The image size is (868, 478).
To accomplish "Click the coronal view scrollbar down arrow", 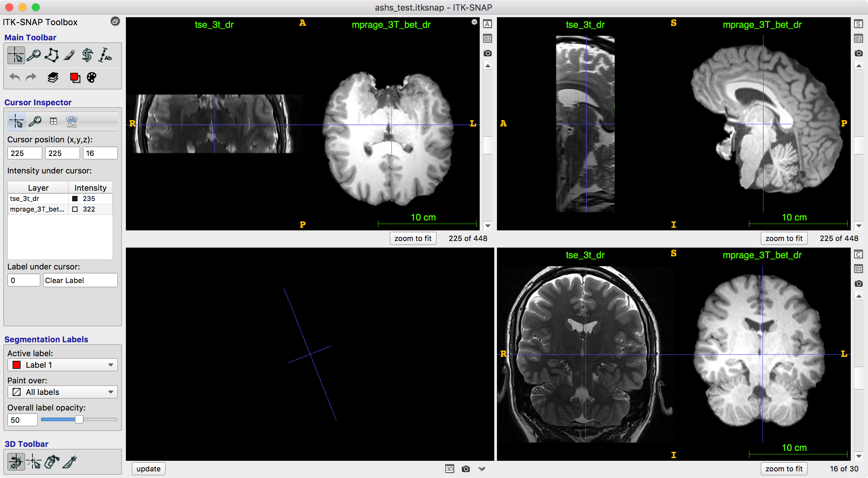I will tap(859, 456).
